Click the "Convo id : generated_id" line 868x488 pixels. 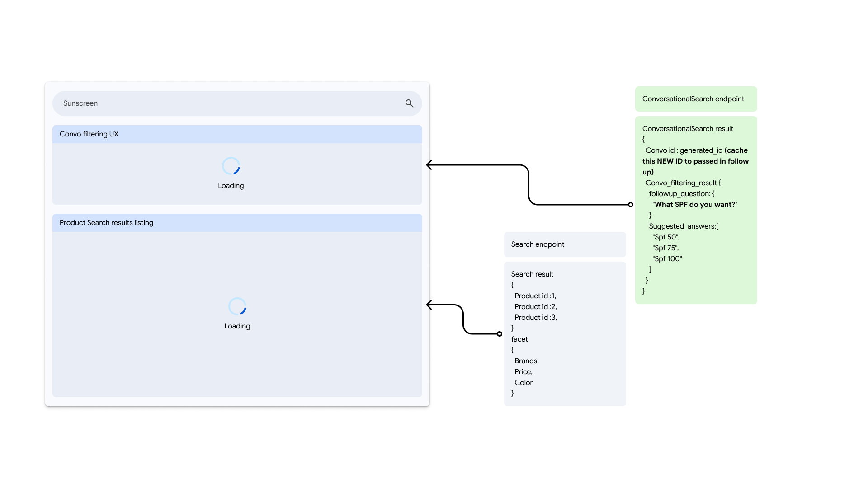(684, 150)
